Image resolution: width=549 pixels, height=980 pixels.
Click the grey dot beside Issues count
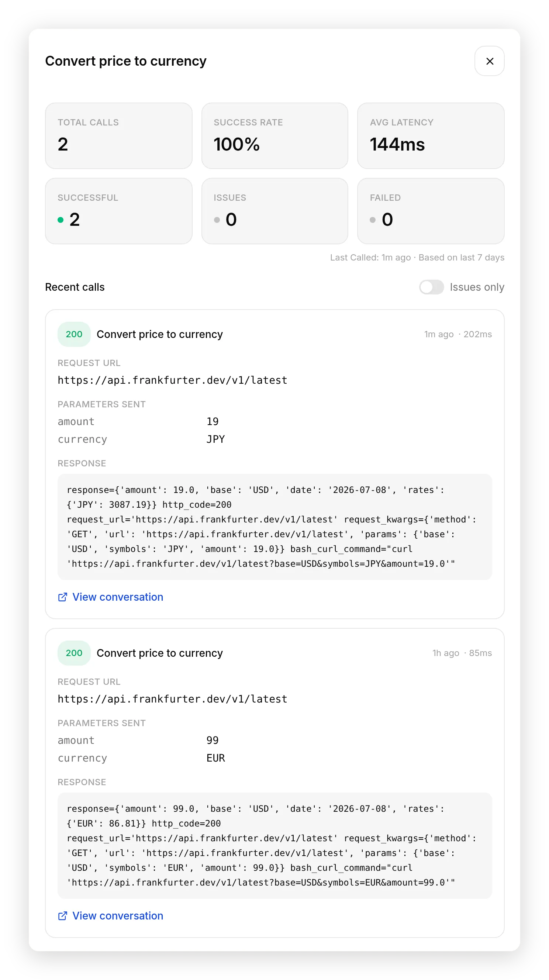click(217, 220)
